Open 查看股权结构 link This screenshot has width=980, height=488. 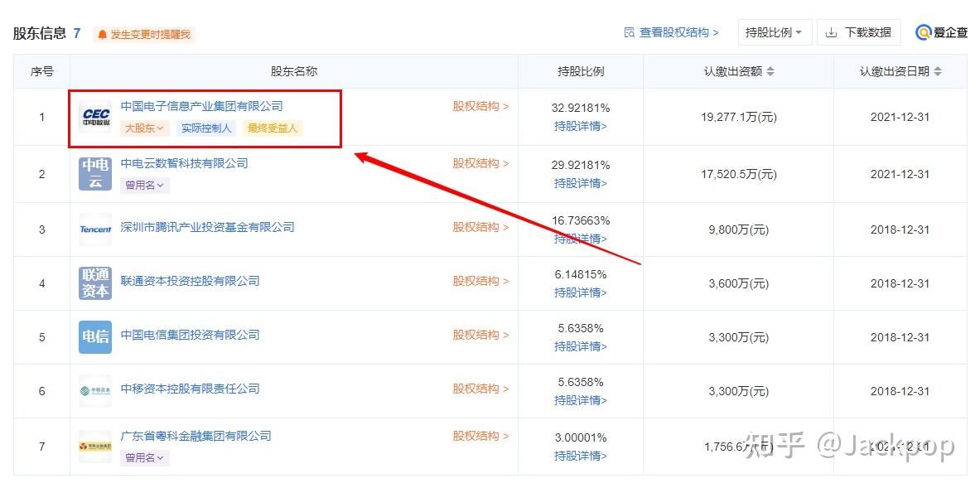pyautogui.click(x=673, y=31)
